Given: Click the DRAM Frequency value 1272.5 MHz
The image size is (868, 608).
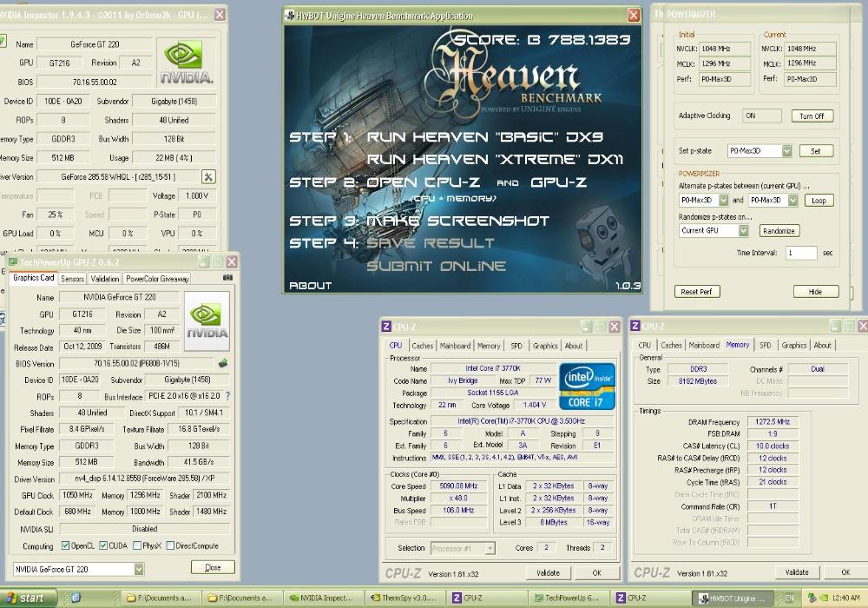Looking at the screenshot, I should tap(773, 422).
